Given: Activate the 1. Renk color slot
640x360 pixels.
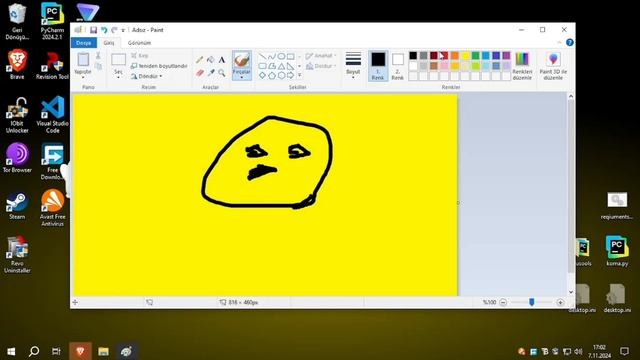Looking at the screenshot, I should tap(378, 65).
